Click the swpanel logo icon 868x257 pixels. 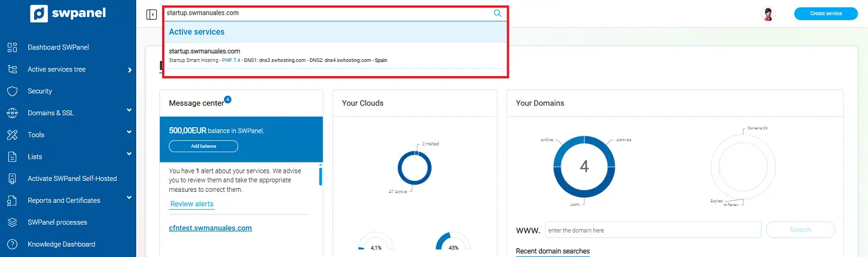[39, 14]
